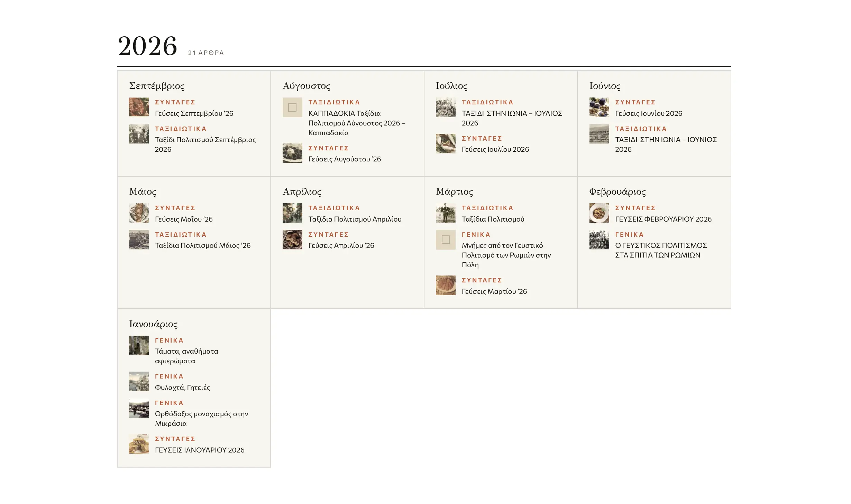Click the Ιούνιος month heading
The height and width of the screenshot is (504, 851).
605,86
